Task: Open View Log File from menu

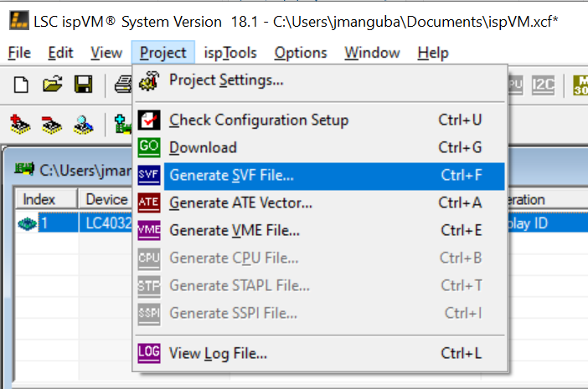Action: [218, 353]
